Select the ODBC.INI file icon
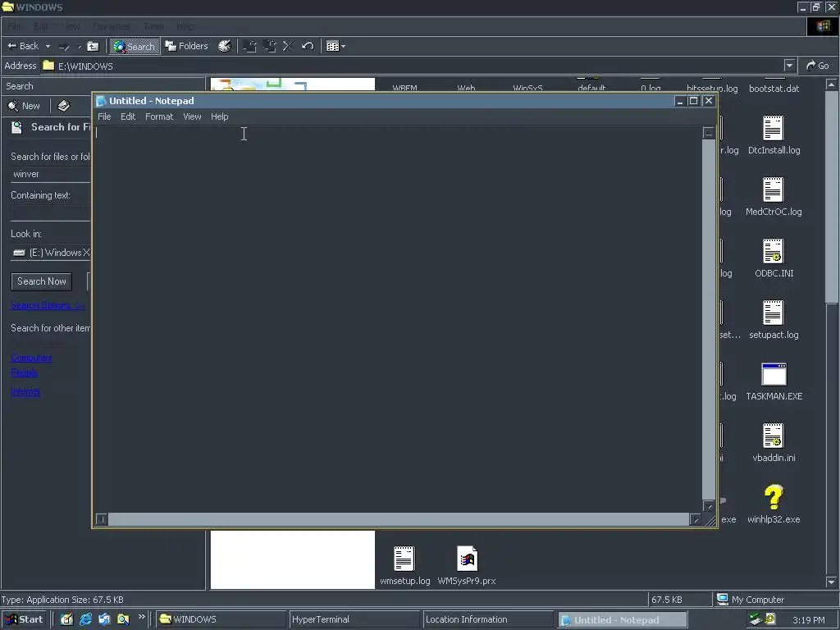 pyautogui.click(x=774, y=252)
